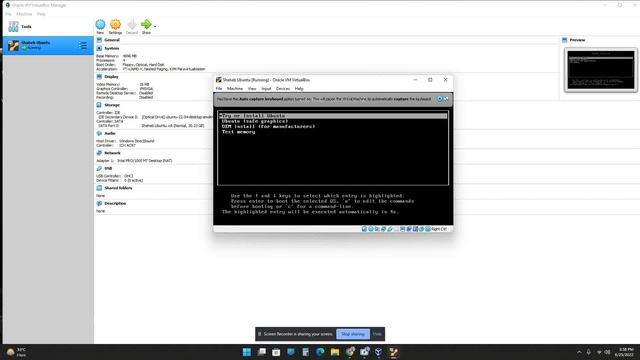Screen dimensions: 640x360
Task: Open Settings from the Manager toolbar
Action: [x=116, y=27]
